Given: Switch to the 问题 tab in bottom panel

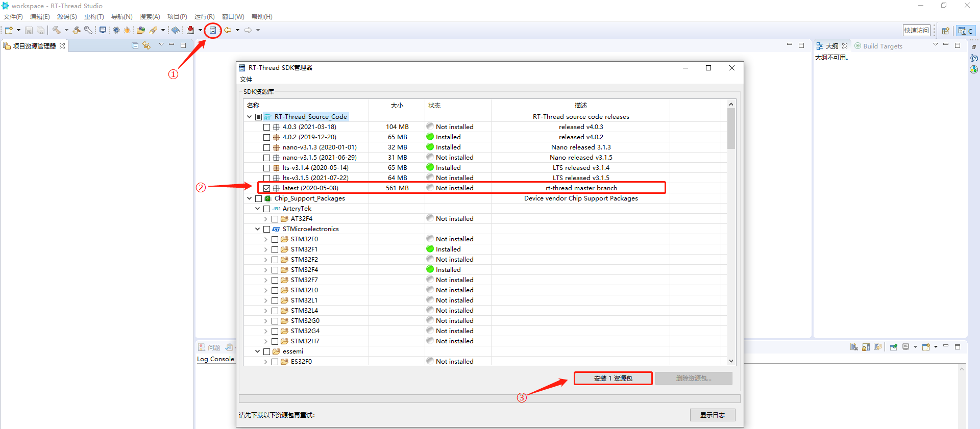Looking at the screenshot, I should click(209, 348).
